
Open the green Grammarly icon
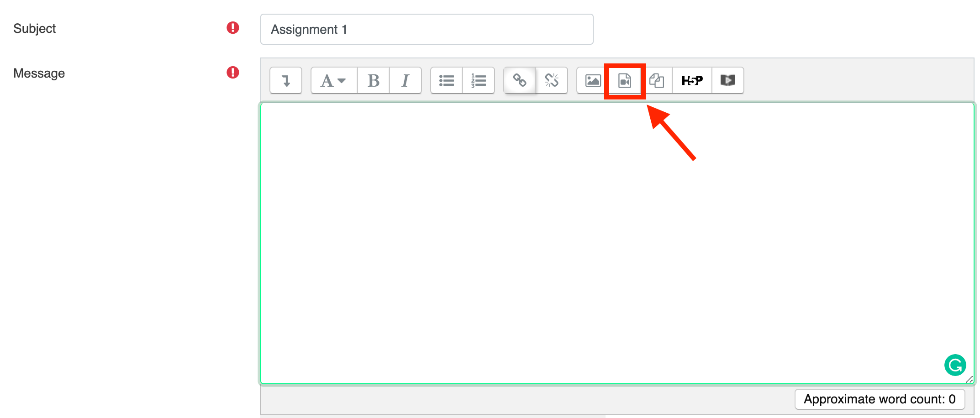(955, 365)
